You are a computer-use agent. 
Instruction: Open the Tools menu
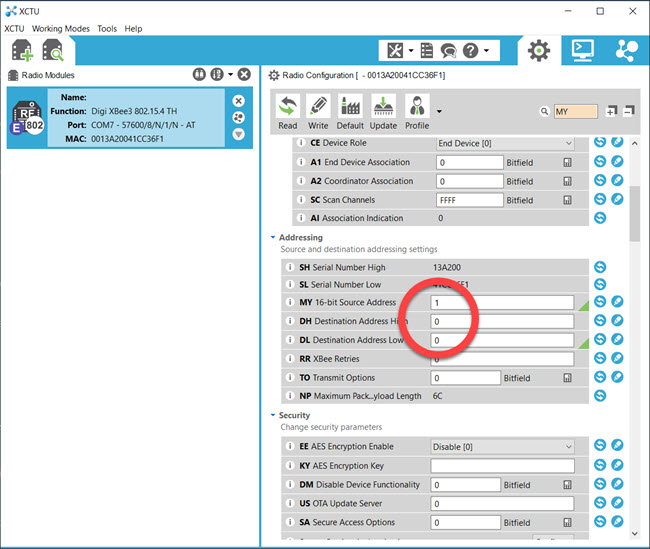click(107, 29)
